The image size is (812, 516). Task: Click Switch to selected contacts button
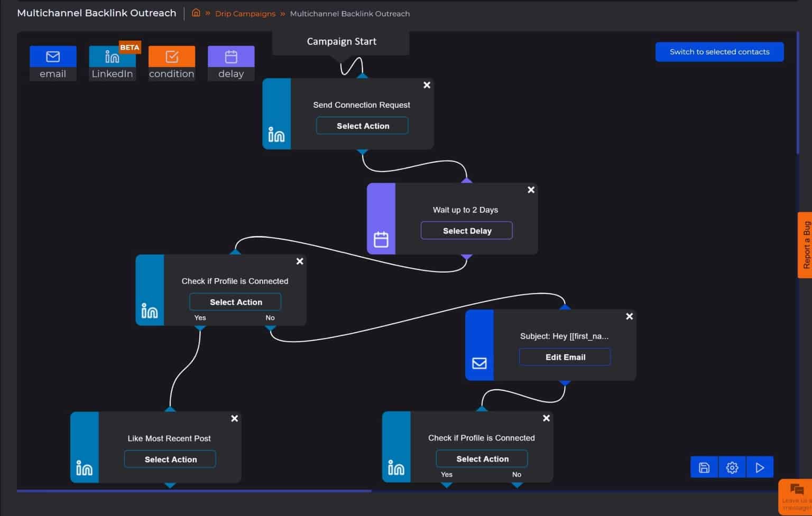719,52
